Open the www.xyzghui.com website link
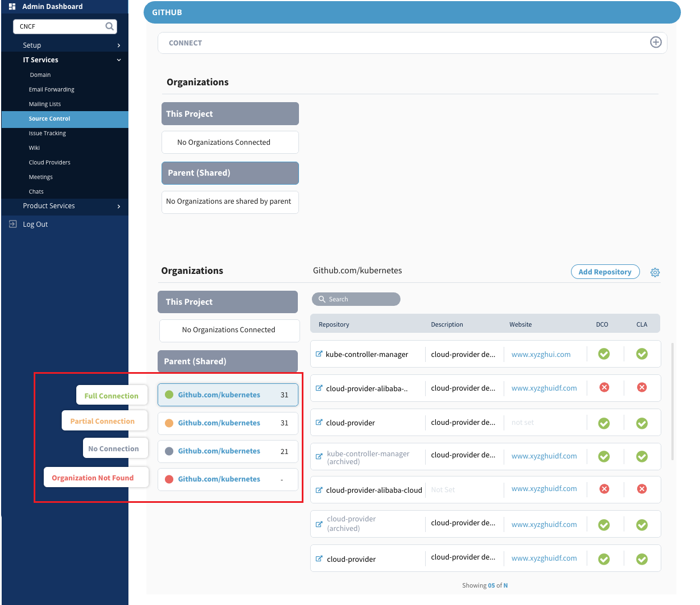The height and width of the screenshot is (605, 700). pos(541,355)
